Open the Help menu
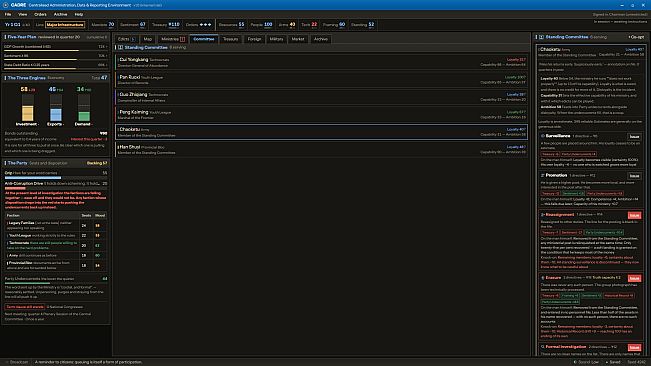The image size is (651, 366). tap(78, 14)
